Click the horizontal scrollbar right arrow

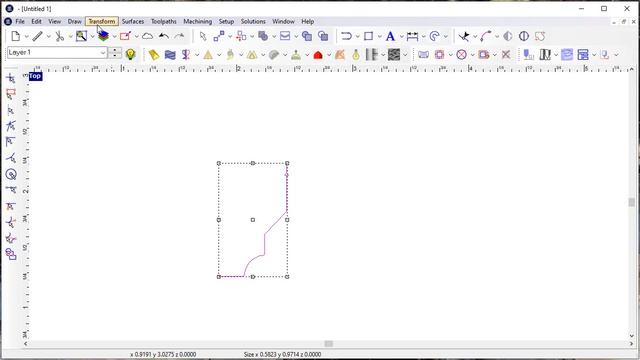click(x=631, y=344)
